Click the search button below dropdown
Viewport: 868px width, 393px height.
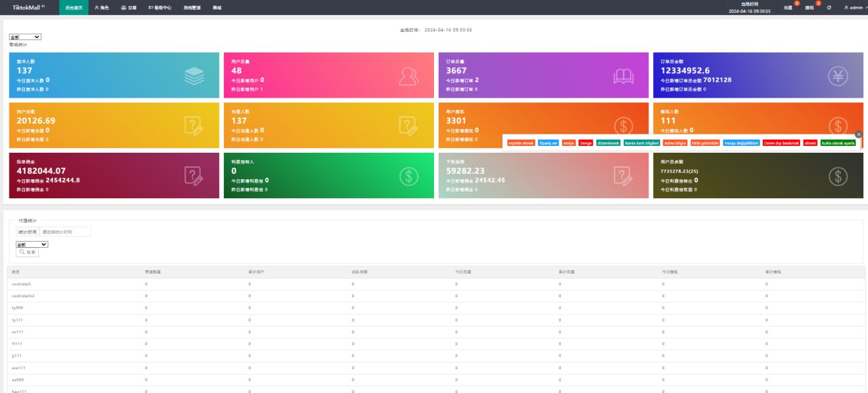28,252
